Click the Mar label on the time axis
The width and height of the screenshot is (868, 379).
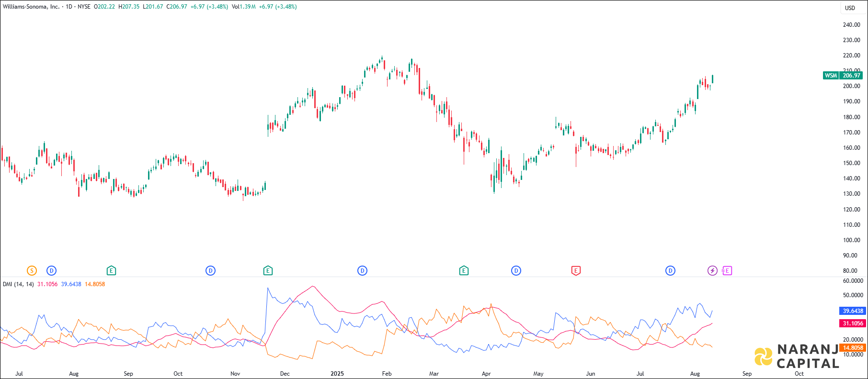434,374
